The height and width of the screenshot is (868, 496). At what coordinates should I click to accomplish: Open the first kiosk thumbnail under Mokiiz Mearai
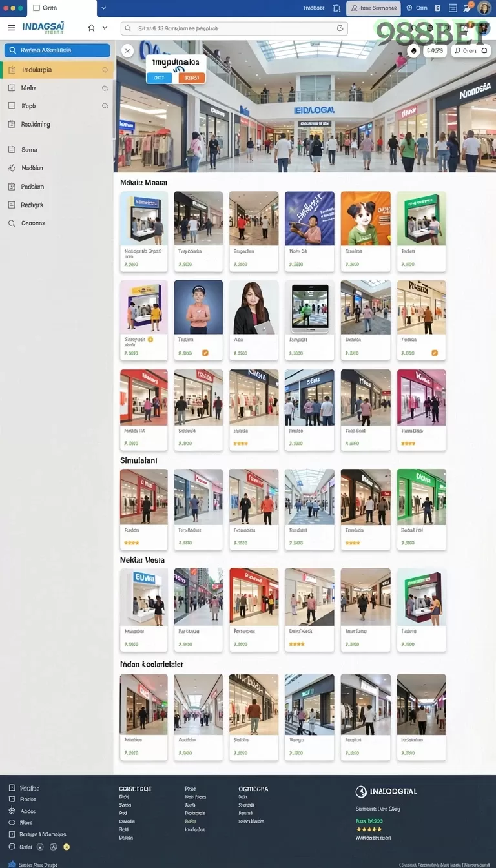143,218
